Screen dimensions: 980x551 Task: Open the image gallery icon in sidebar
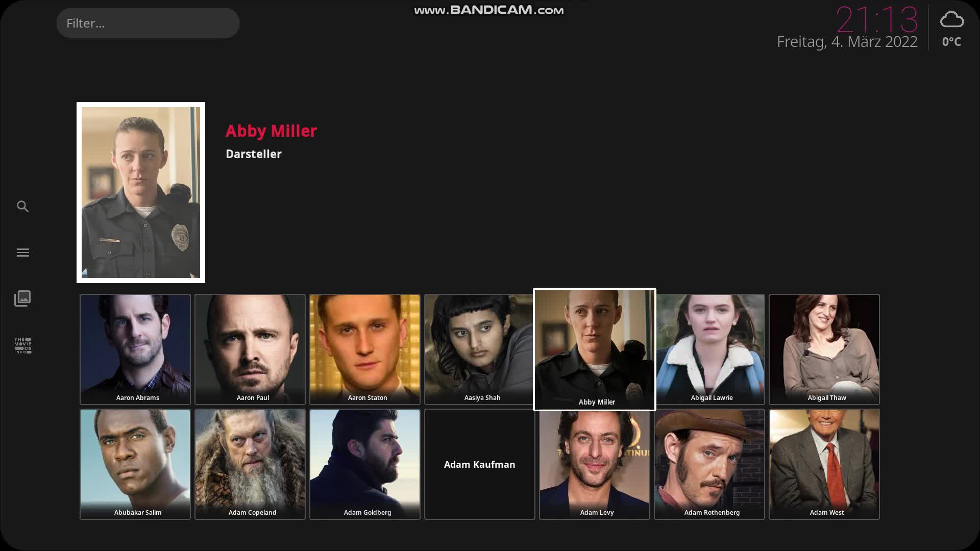pyautogui.click(x=22, y=298)
